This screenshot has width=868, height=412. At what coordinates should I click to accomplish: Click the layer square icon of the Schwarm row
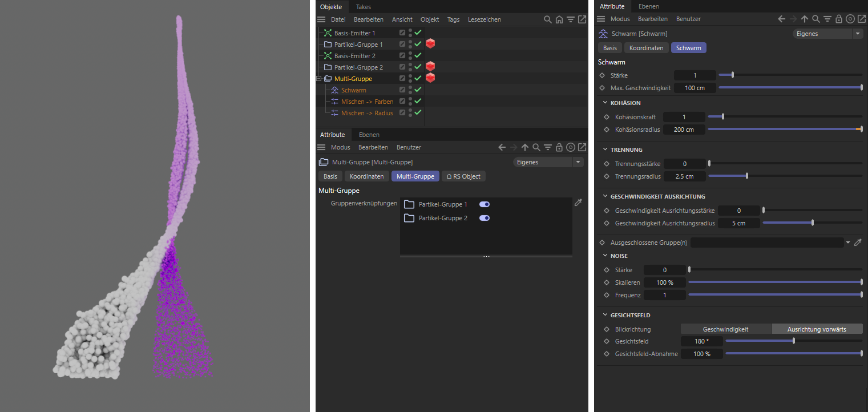coord(402,90)
